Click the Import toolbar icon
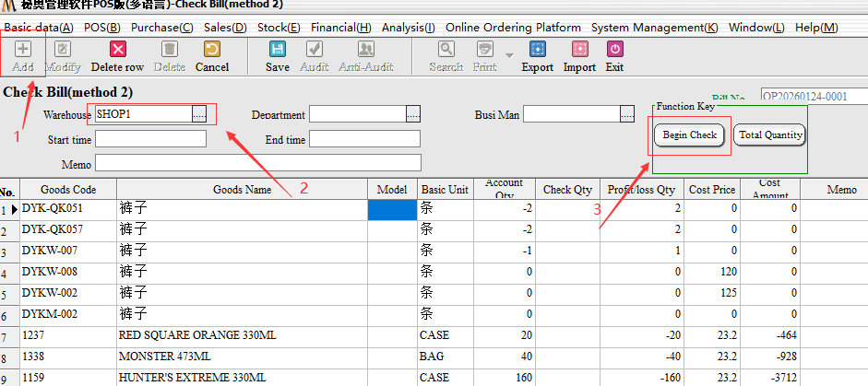868x386 pixels. (x=579, y=51)
